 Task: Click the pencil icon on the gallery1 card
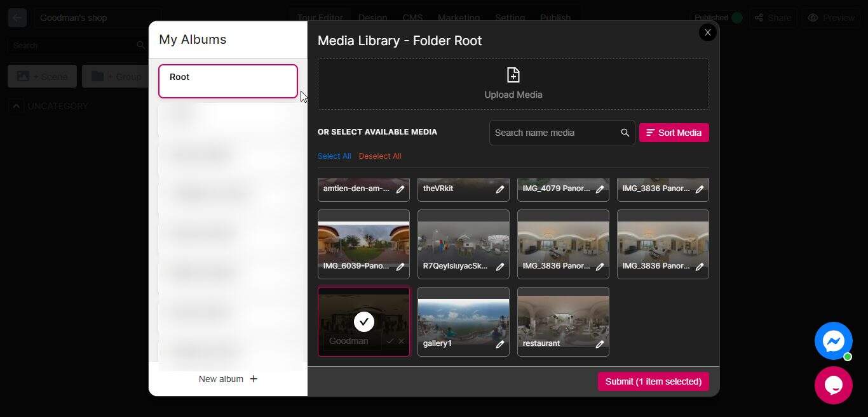tap(500, 344)
